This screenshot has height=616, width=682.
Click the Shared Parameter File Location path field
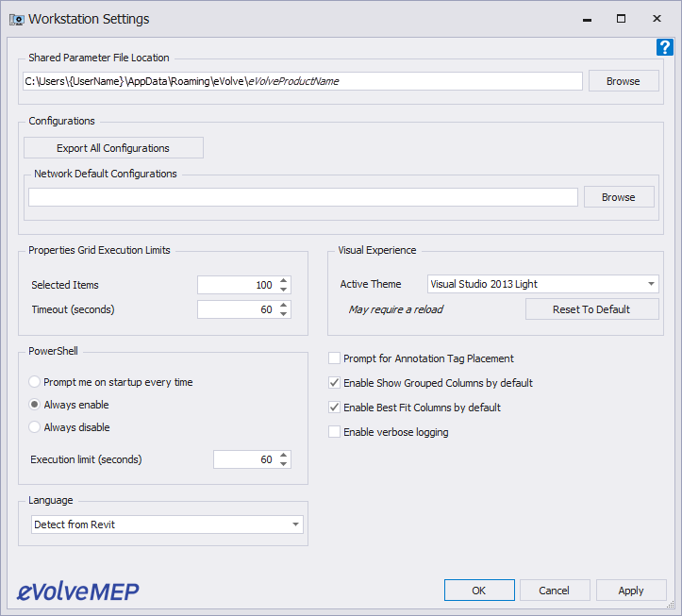(x=302, y=81)
